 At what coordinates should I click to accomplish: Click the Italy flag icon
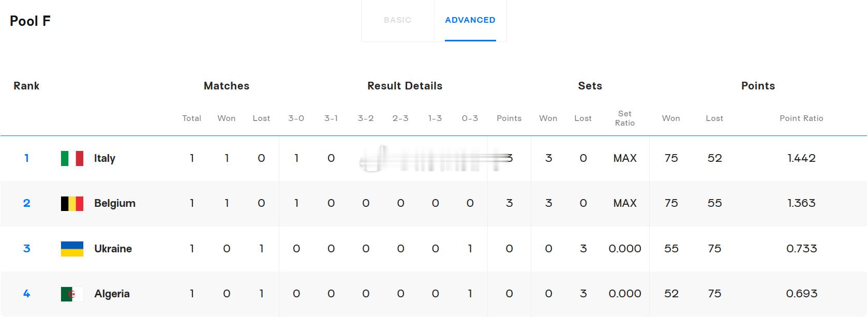coord(72,158)
